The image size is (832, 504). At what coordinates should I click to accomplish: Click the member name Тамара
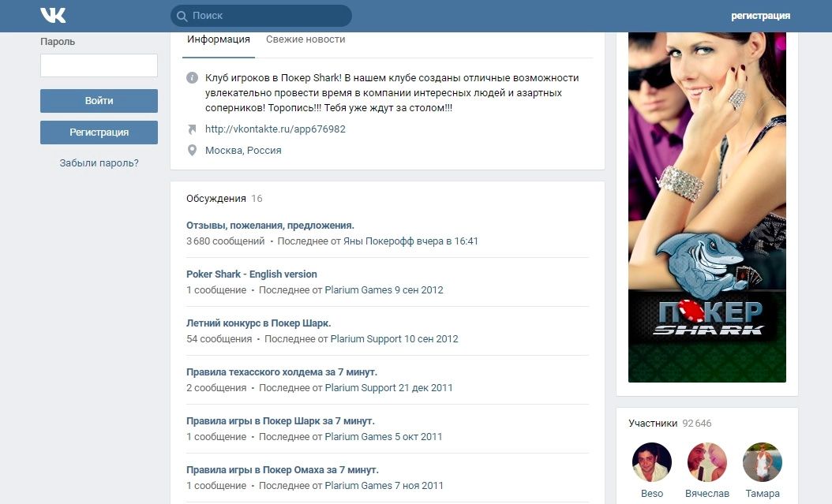(762, 494)
